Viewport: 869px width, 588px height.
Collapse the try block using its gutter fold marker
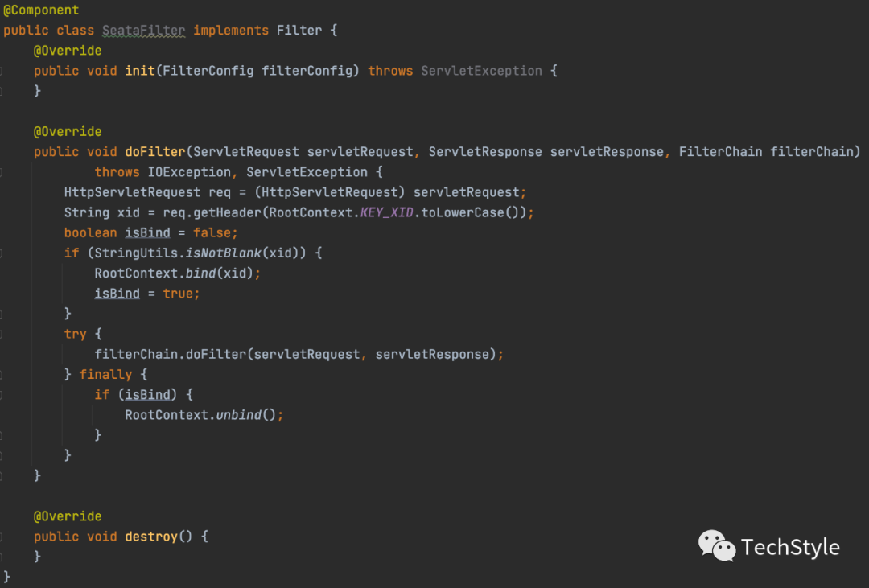pyautogui.click(x=1, y=334)
